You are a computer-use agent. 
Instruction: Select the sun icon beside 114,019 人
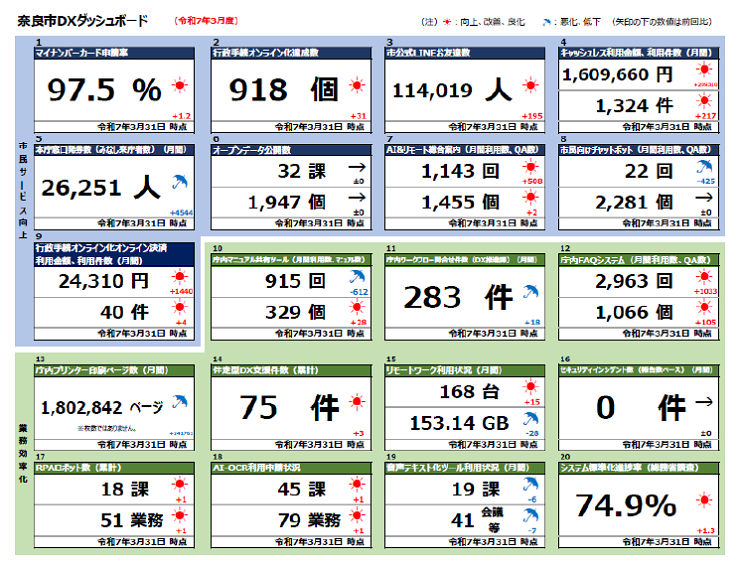pyautogui.click(x=530, y=85)
